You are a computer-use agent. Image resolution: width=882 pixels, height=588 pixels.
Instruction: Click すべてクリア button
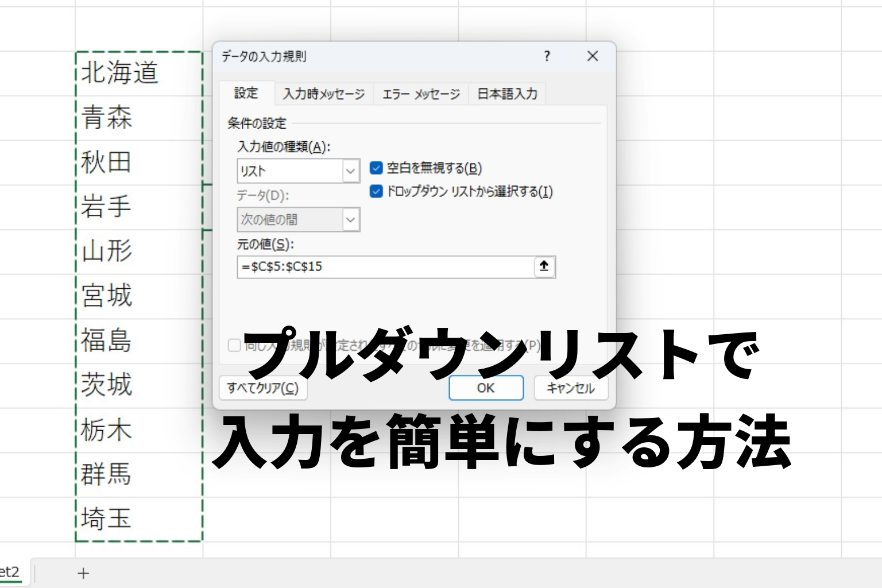pos(263,388)
